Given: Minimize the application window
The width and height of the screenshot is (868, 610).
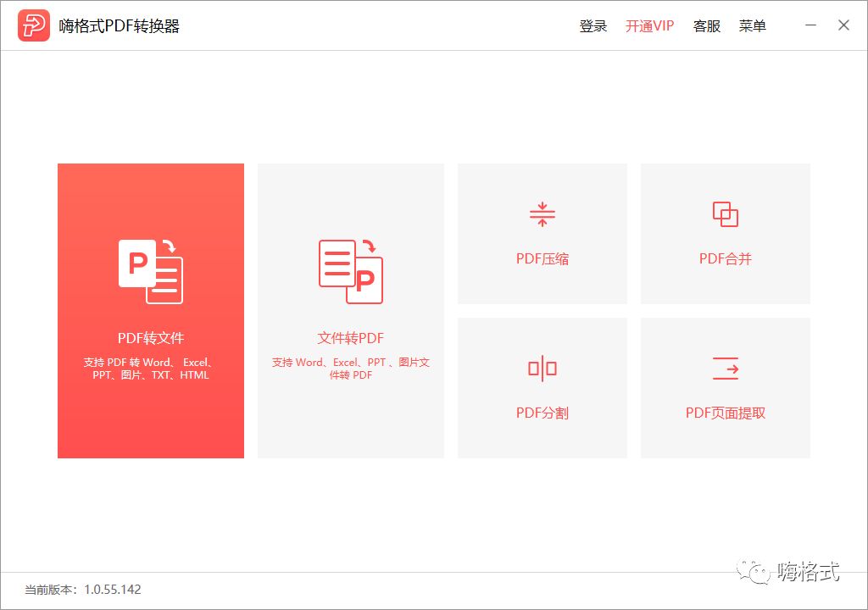Looking at the screenshot, I should [810, 25].
